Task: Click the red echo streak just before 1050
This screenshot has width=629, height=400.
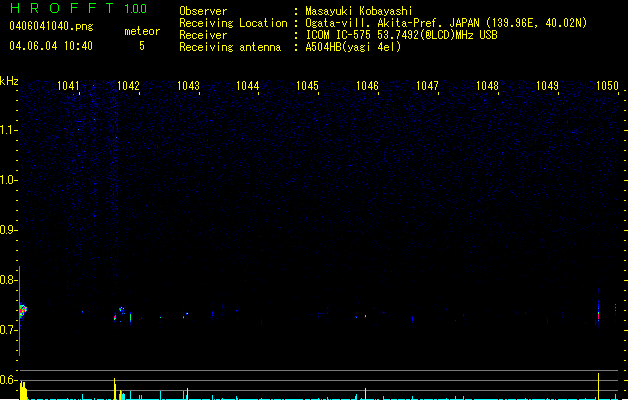Action: pyautogui.click(x=599, y=314)
